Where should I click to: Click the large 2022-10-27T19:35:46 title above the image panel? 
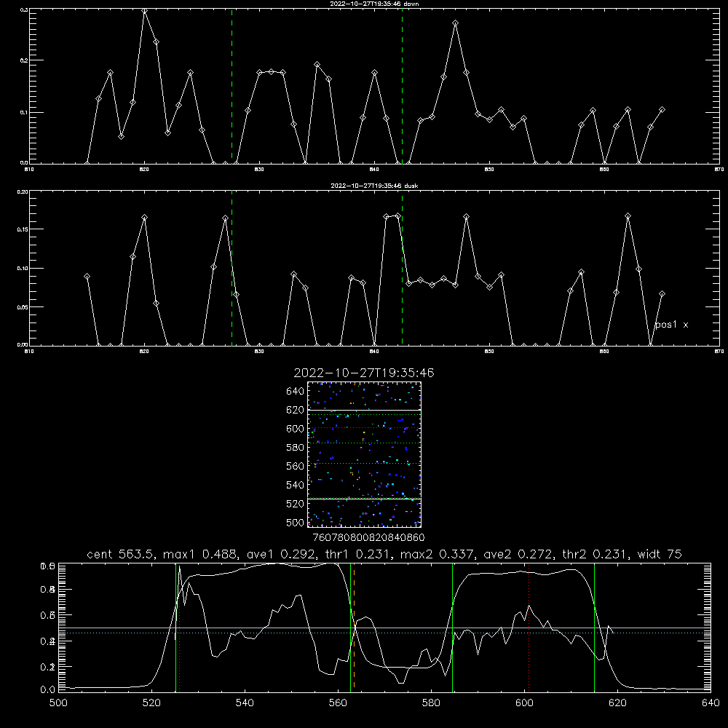tap(363, 373)
